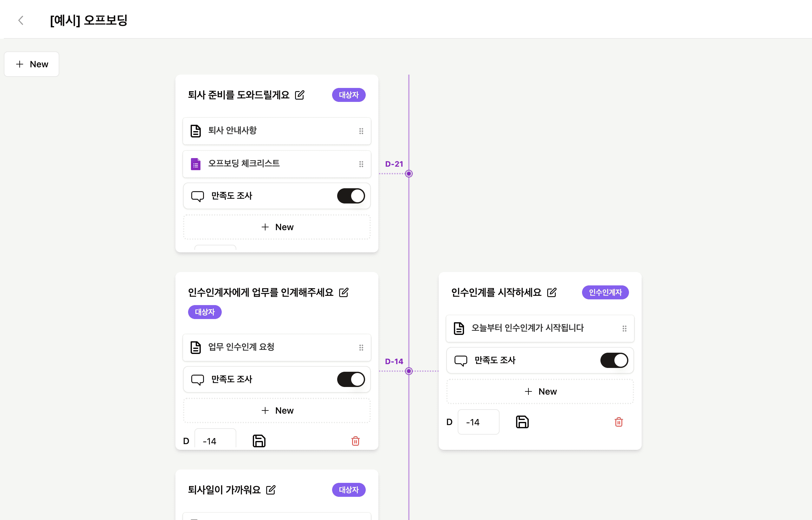Screen dimensions: 812x520
Task: Add new item in '인수인계를 시작하세요' card
Action: (x=540, y=391)
